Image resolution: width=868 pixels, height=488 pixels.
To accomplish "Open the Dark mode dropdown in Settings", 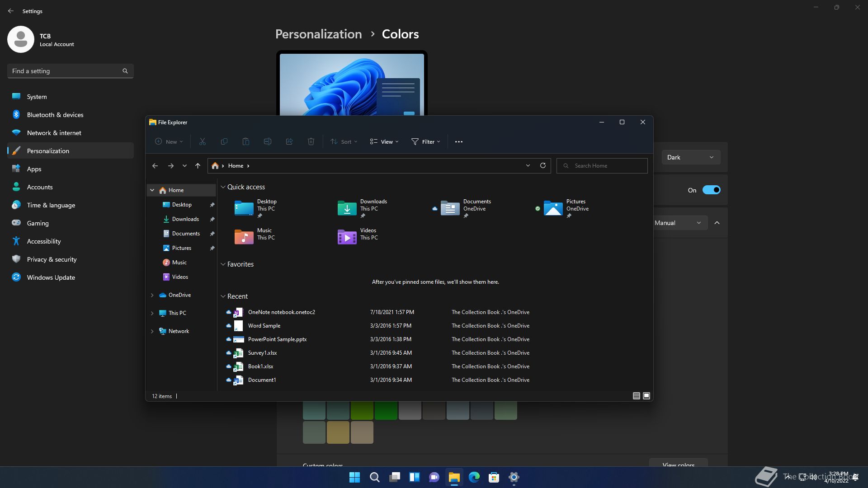I will (691, 157).
